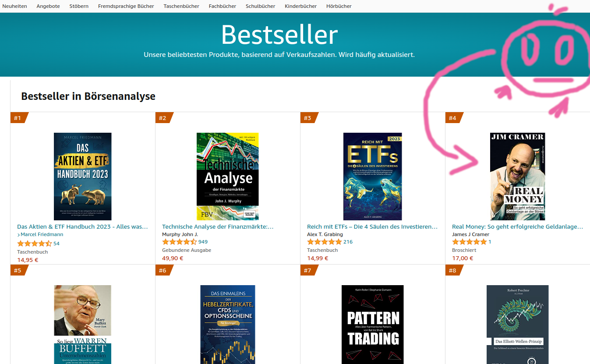Select the Pattern Trading book cover
The height and width of the screenshot is (364, 590).
(x=373, y=324)
